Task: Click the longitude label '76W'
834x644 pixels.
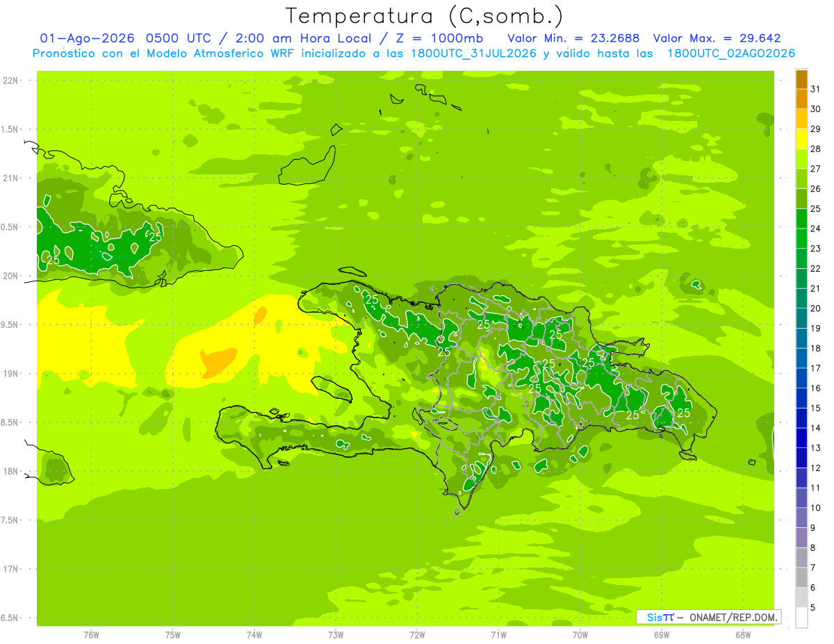Action: 91,635
